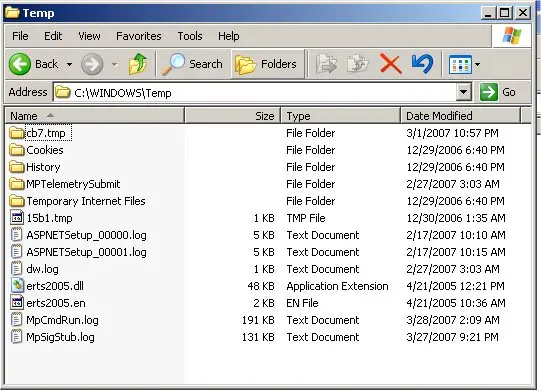The width and height of the screenshot is (541, 391).
Task: Click the folder name text MPTelemetrySubmit
Action: [x=73, y=184]
